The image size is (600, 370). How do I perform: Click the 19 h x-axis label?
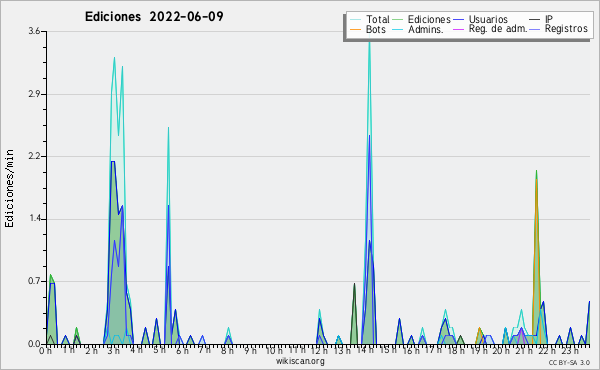click(x=478, y=350)
